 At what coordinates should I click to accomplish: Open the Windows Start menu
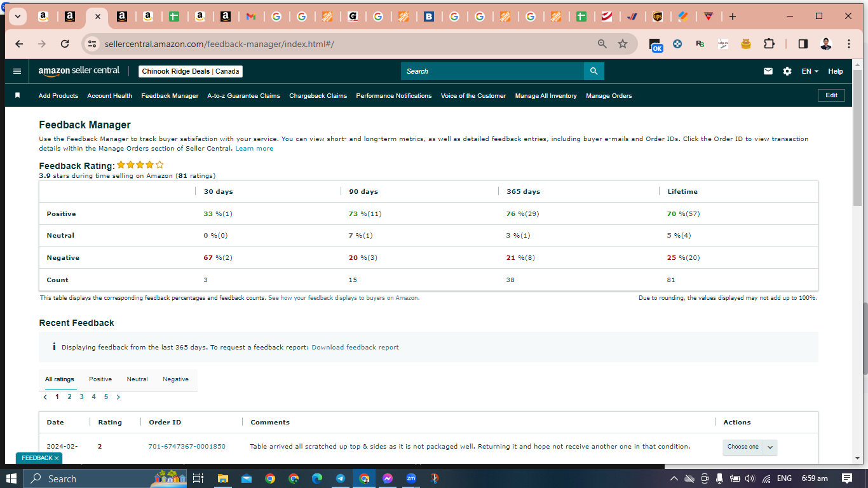[x=12, y=478]
